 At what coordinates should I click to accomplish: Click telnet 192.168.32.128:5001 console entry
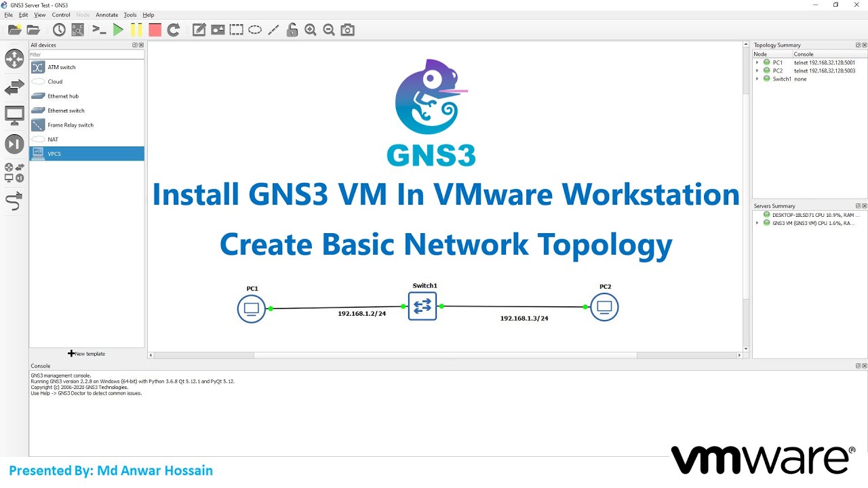click(x=825, y=62)
